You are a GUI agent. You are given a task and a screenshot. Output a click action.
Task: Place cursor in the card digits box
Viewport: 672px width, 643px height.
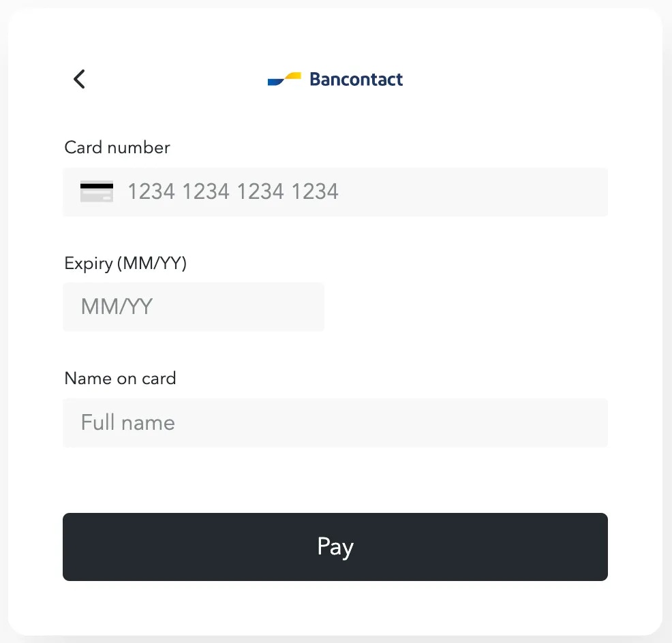coord(335,192)
